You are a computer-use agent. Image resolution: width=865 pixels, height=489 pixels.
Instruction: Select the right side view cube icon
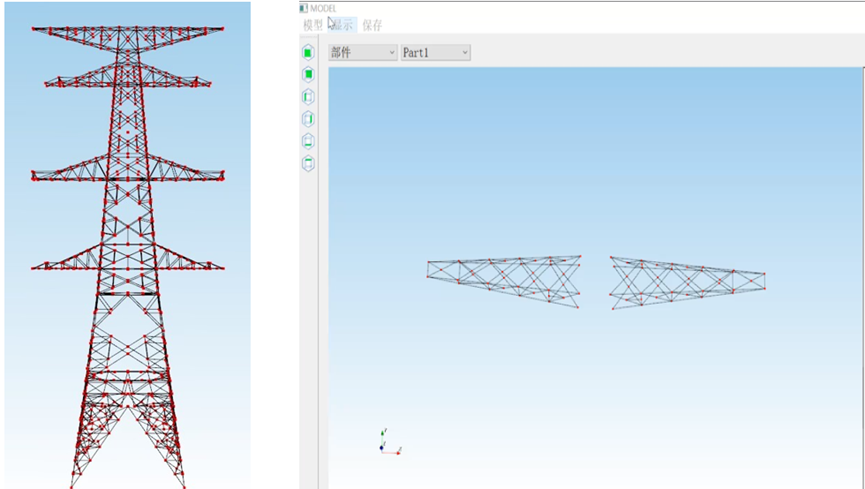(x=309, y=119)
